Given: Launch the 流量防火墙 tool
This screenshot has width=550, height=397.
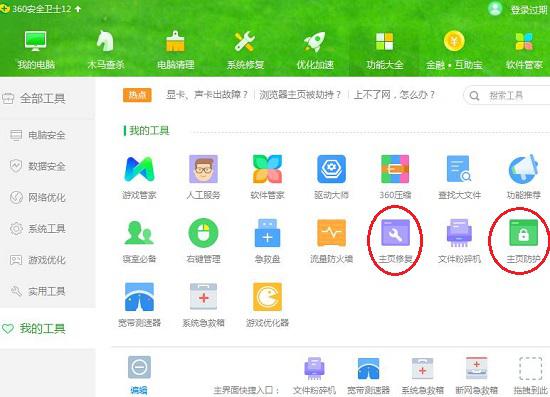Looking at the screenshot, I should click(x=331, y=241).
